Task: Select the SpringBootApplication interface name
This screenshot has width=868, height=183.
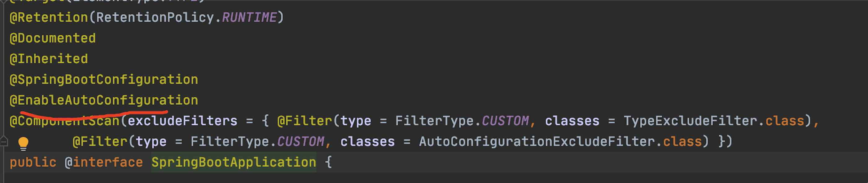Action: coord(234,163)
